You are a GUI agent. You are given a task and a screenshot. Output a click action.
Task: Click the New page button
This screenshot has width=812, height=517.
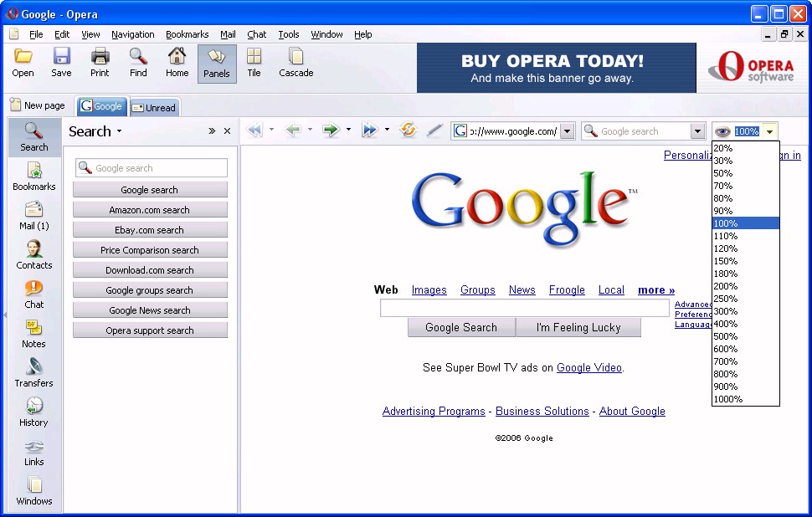[x=38, y=105]
